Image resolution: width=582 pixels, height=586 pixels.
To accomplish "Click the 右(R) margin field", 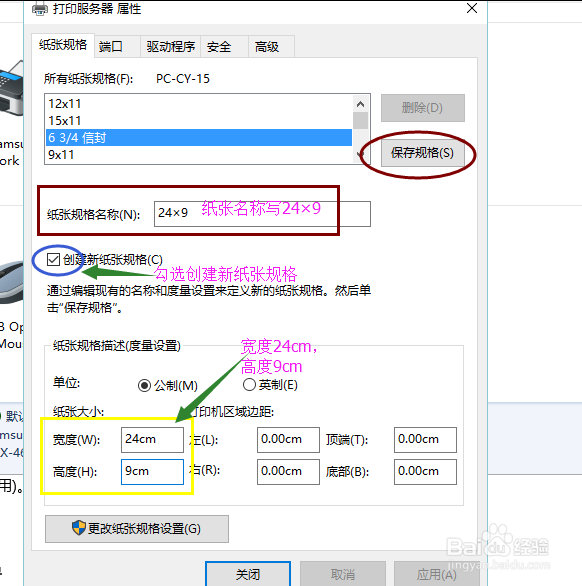I will click(288, 472).
